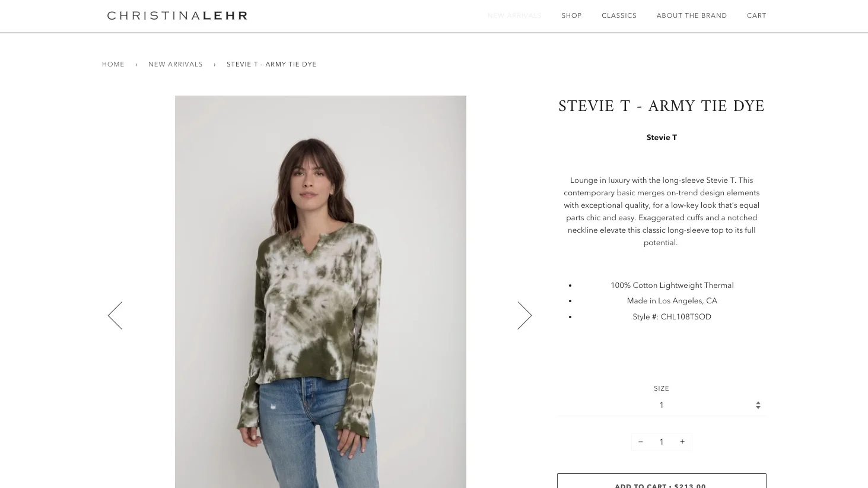
Task: Open New Arrivals breadcrumb link
Action: tap(176, 64)
